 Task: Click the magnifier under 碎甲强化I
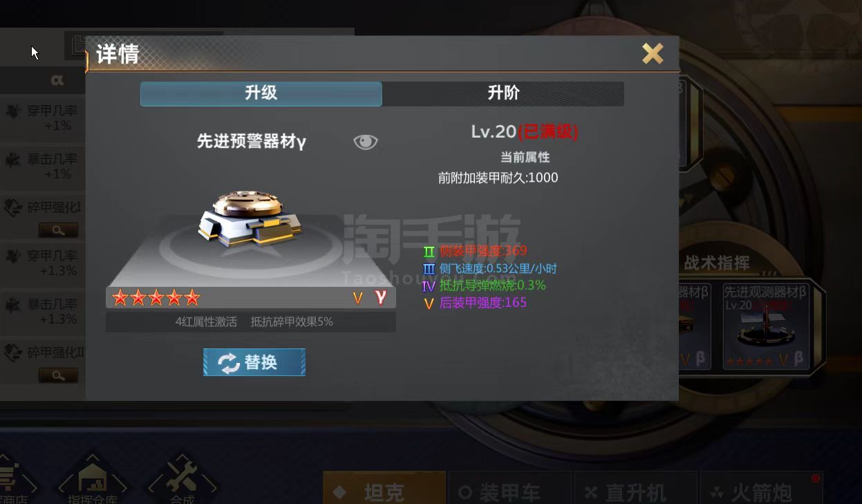(x=58, y=230)
